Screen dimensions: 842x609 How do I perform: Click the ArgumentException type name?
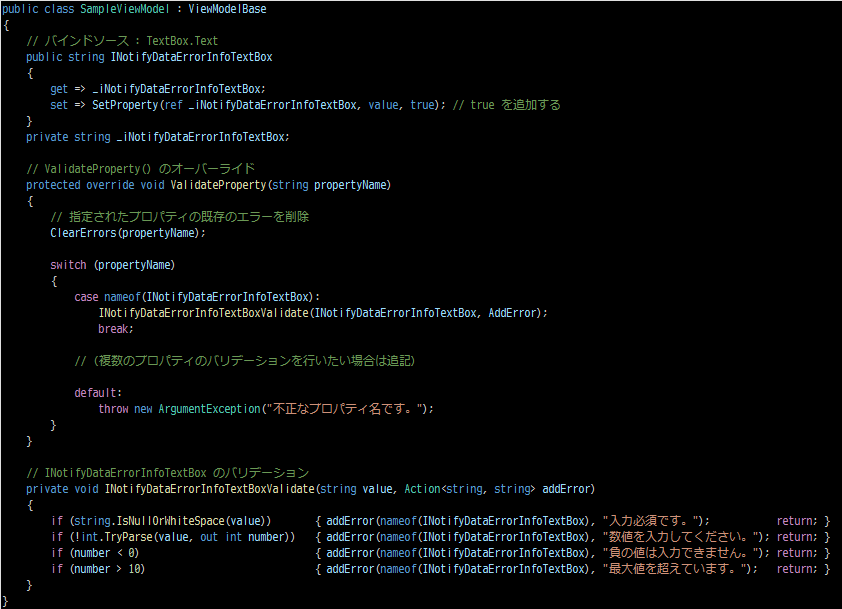click(x=209, y=409)
